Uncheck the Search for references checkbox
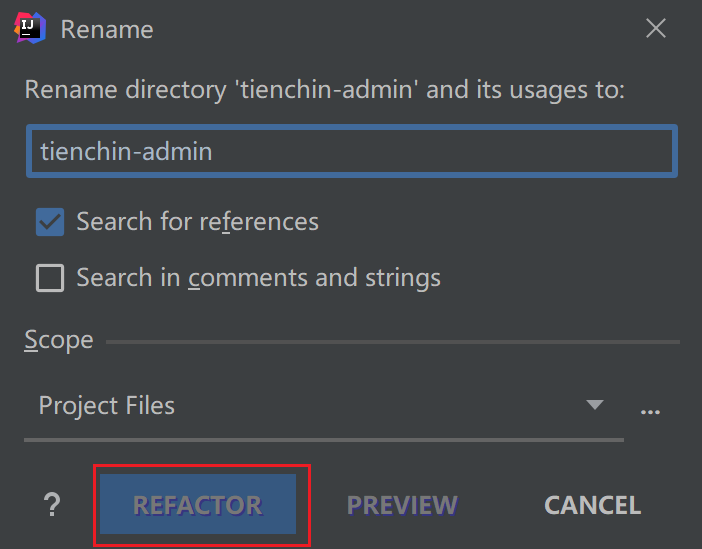The image size is (702, 549). pos(50,222)
